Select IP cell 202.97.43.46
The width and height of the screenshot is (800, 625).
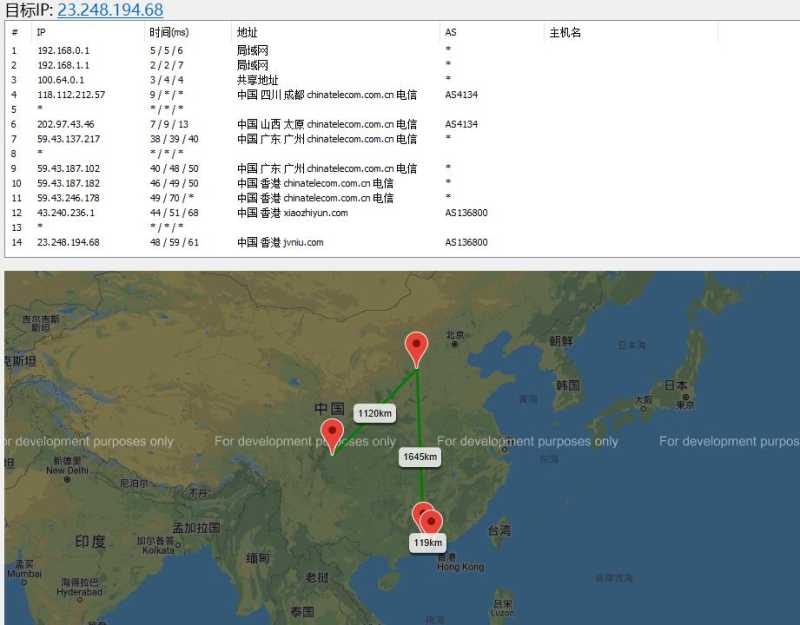(x=66, y=124)
